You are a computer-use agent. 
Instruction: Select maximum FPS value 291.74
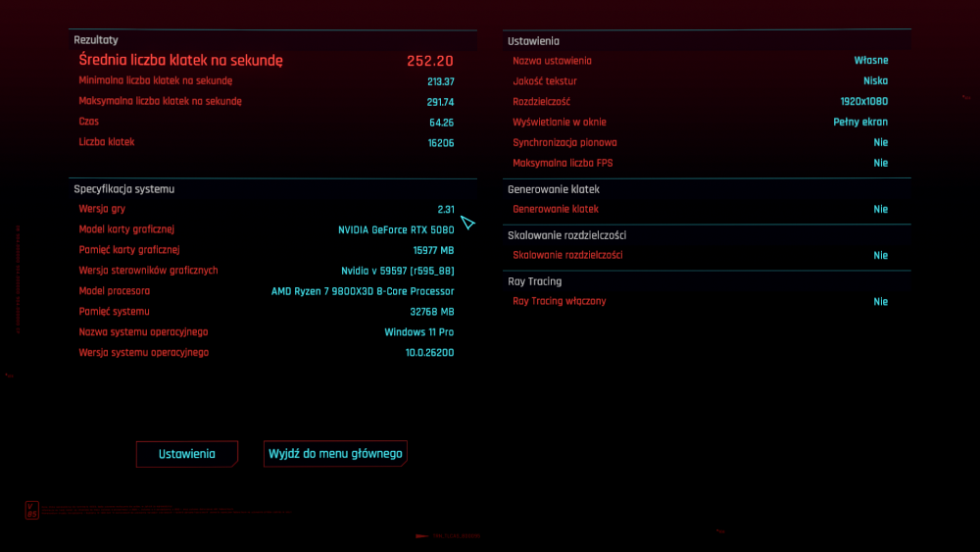(441, 102)
